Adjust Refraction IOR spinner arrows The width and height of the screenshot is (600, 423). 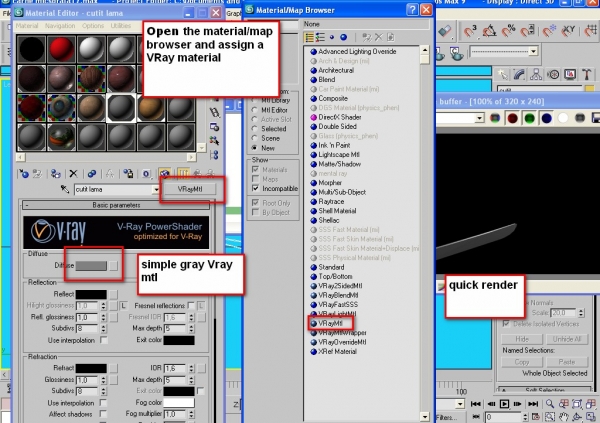[191, 368]
